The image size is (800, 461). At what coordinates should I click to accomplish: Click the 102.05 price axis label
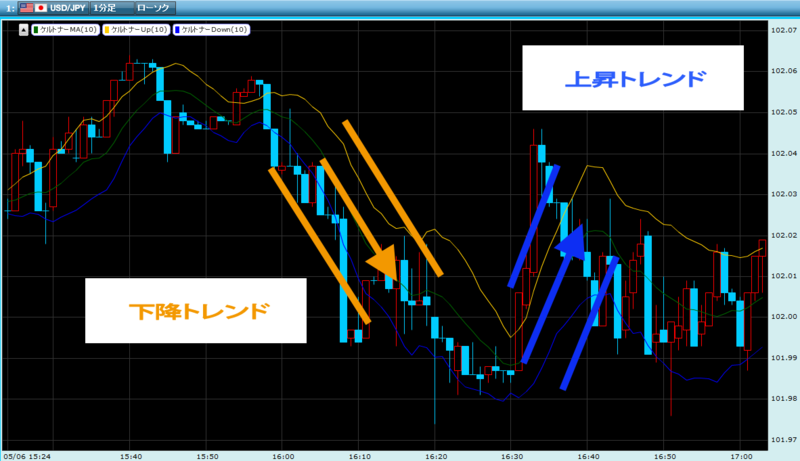pos(783,112)
